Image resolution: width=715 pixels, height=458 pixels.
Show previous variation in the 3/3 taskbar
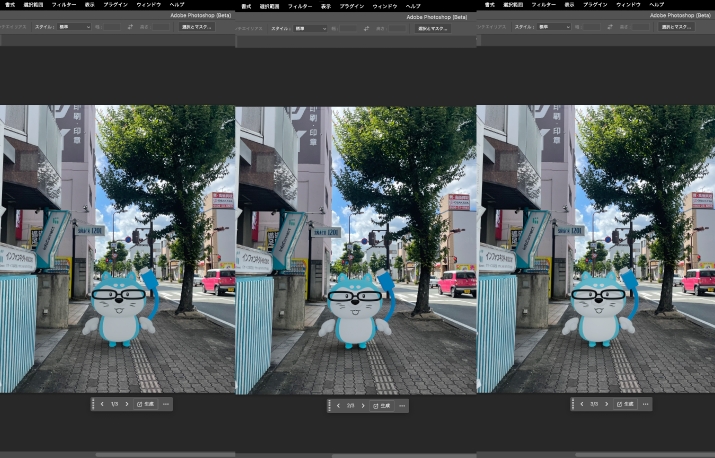point(581,404)
